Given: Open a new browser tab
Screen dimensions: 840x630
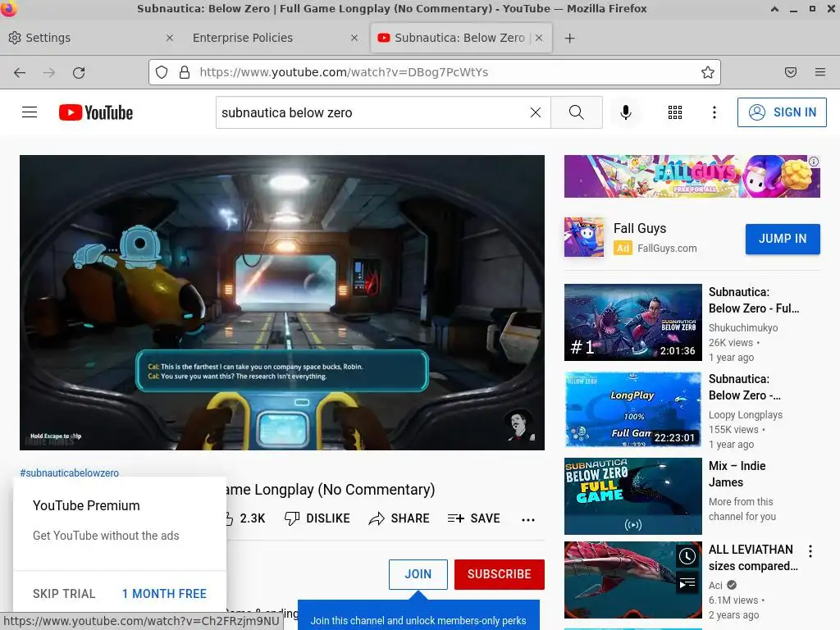Looking at the screenshot, I should tap(569, 38).
